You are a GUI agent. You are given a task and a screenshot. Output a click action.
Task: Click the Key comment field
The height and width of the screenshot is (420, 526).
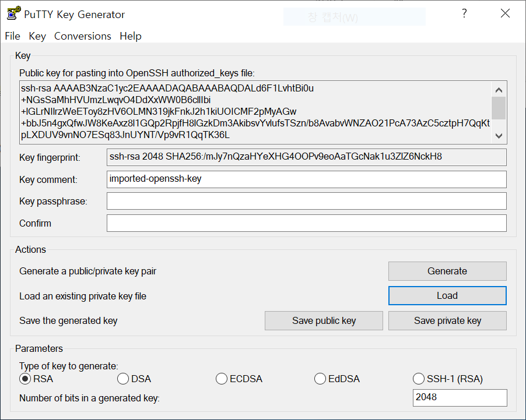click(307, 179)
